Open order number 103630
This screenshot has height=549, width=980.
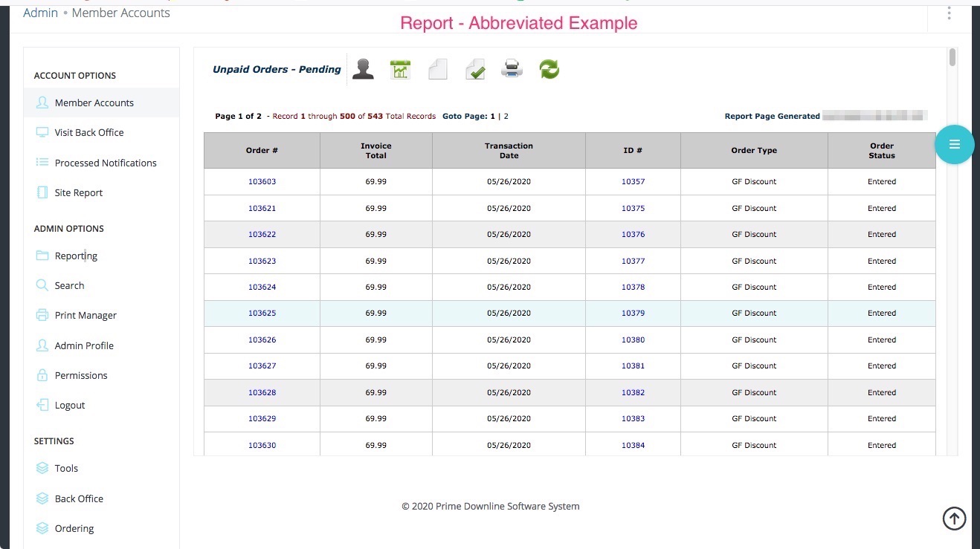coord(262,445)
